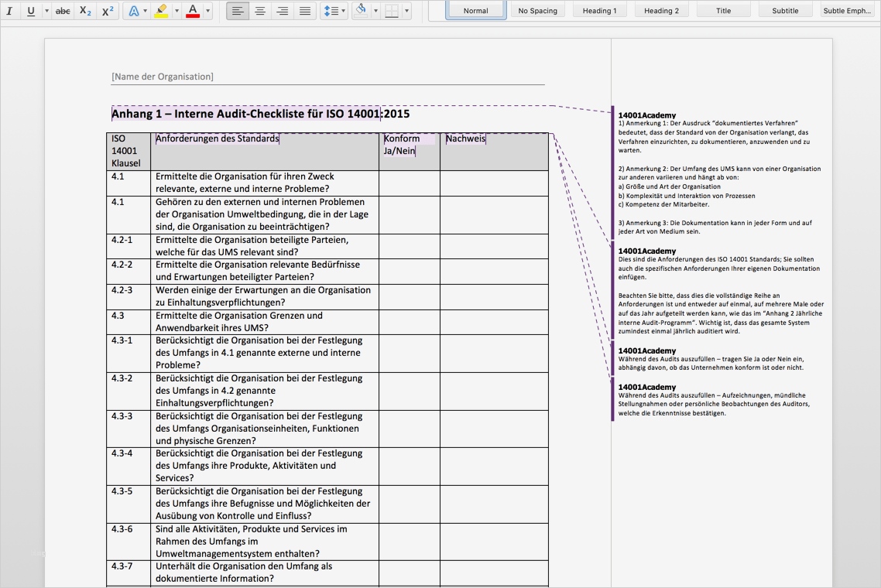
Task: Toggle justify alignment
Action: tap(304, 11)
